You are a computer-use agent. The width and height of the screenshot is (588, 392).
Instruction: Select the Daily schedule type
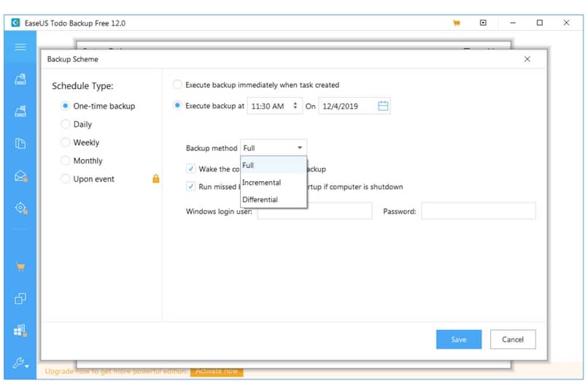point(66,124)
